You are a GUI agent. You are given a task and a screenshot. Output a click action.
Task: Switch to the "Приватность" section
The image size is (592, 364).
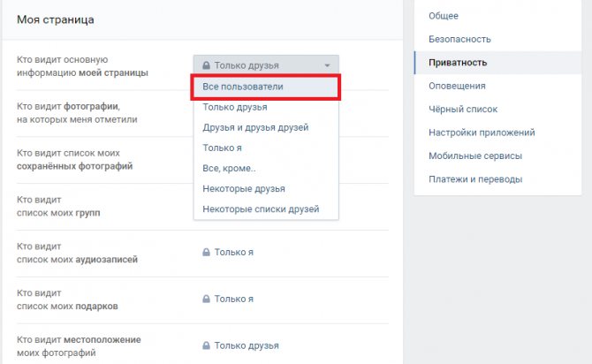(458, 63)
